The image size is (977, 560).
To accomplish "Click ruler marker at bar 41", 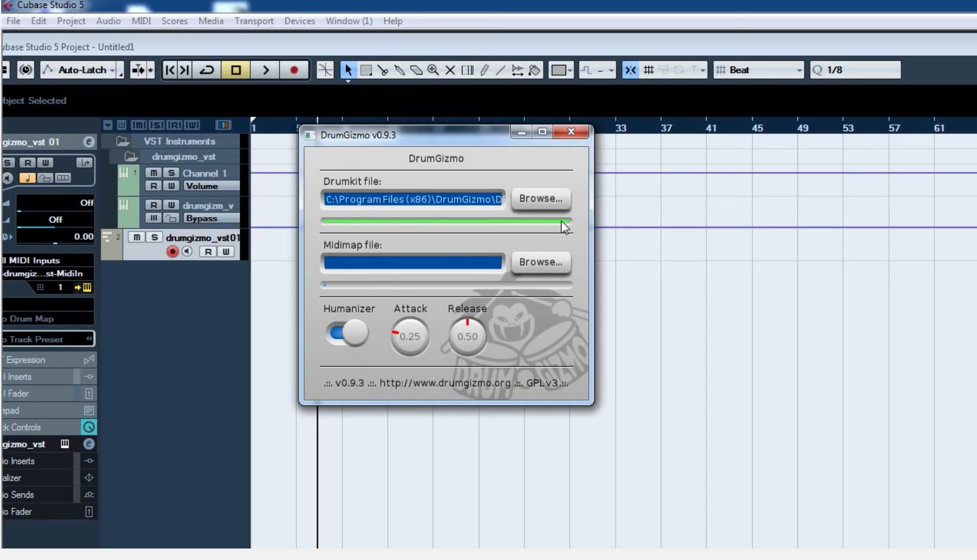I will click(x=711, y=128).
